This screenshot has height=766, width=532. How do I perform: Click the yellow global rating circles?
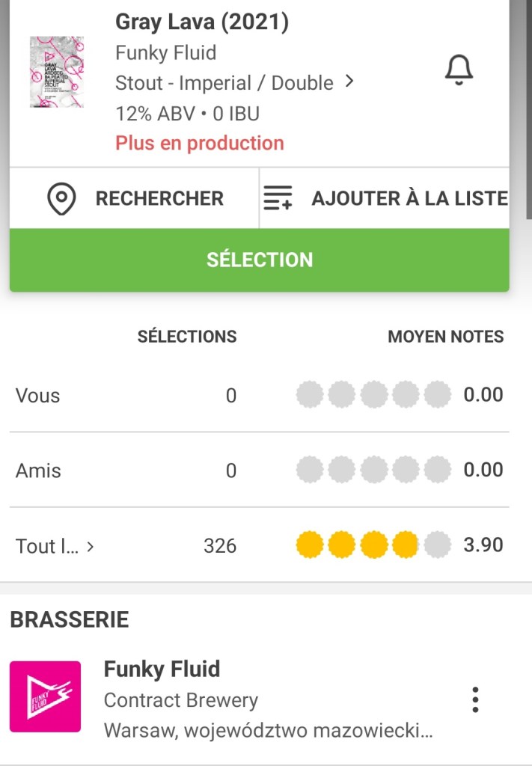coord(373,545)
